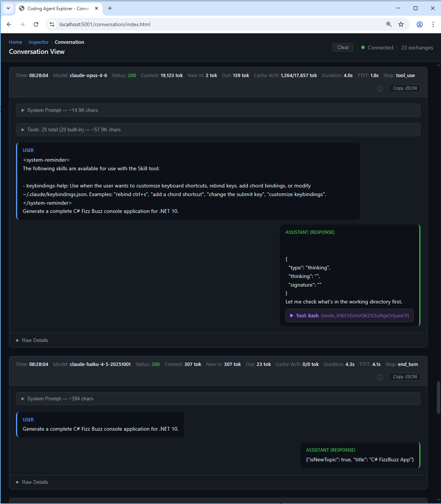The image size is (441, 504).
Task: Click Duration value 4.0s
Action: tap(348, 76)
